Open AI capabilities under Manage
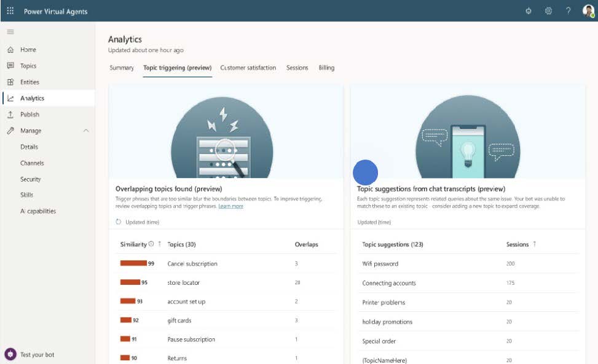The image size is (598, 364). (38, 211)
